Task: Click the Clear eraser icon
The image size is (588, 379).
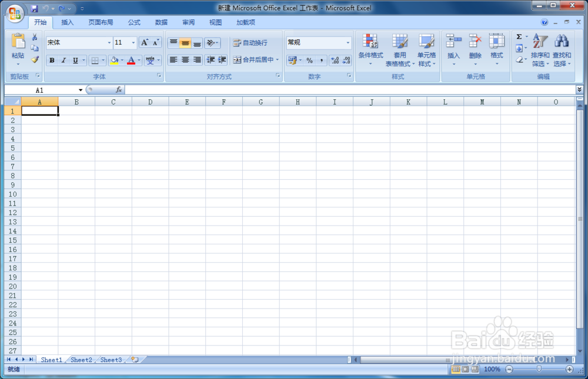Action: (x=519, y=59)
